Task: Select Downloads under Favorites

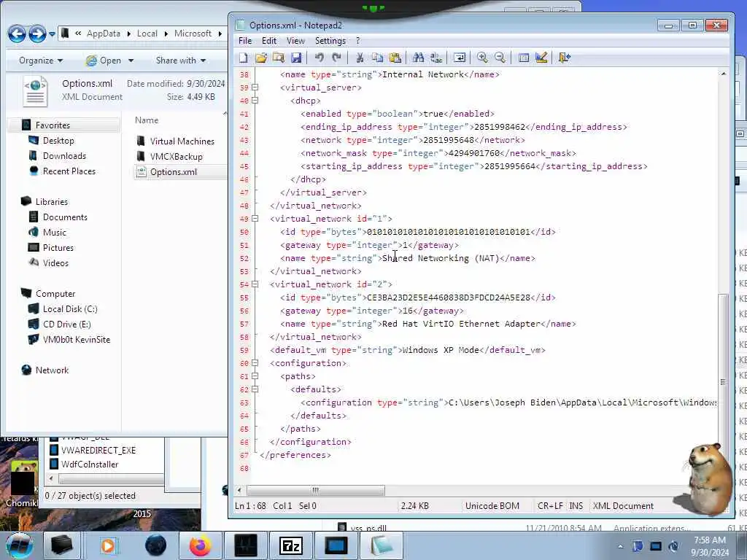Action: [x=64, y=156]
